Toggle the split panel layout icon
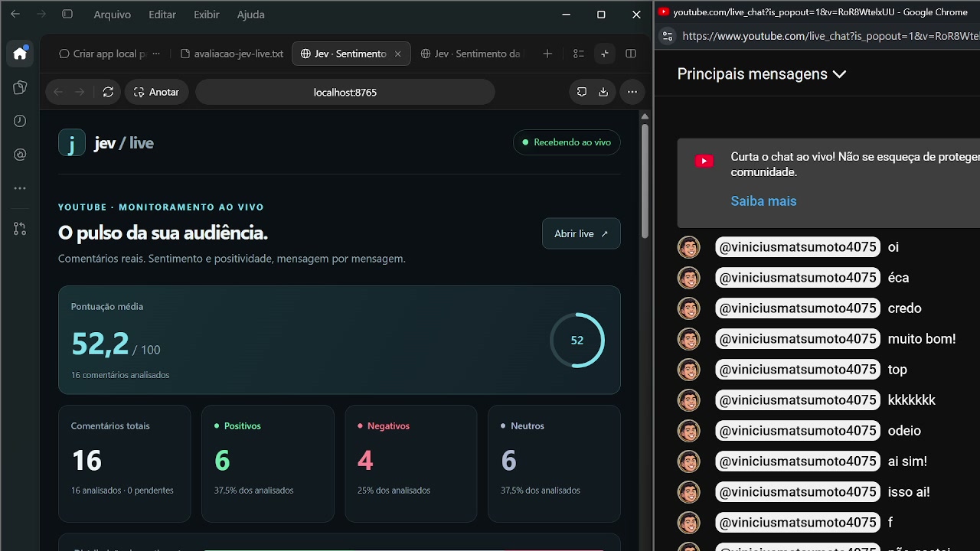The height and width of the screenshot is (551, 980). click(631, 54)
